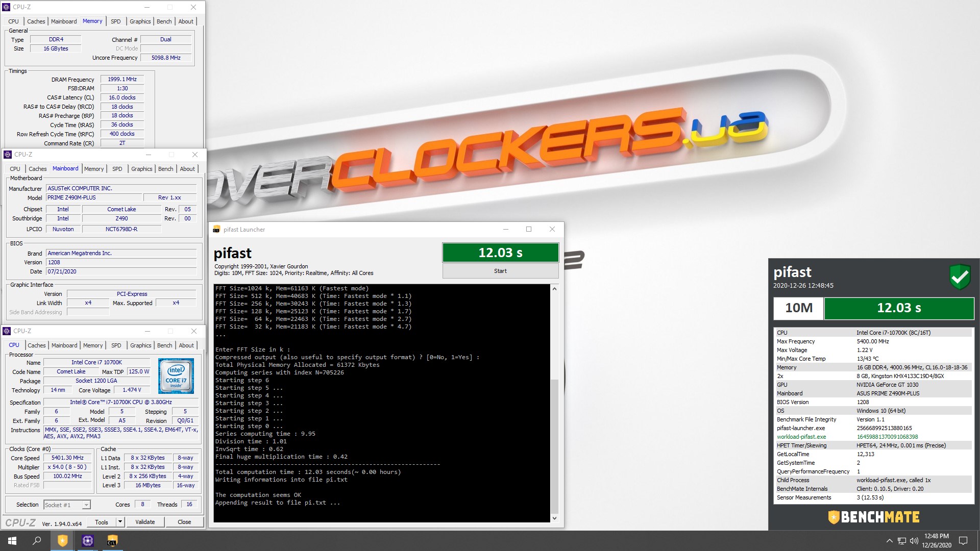Click Uncore Frequency 5098.8 MHz value
Viewport: 980px width, 551px height.
pyautogui.click(x=166, y=58)
